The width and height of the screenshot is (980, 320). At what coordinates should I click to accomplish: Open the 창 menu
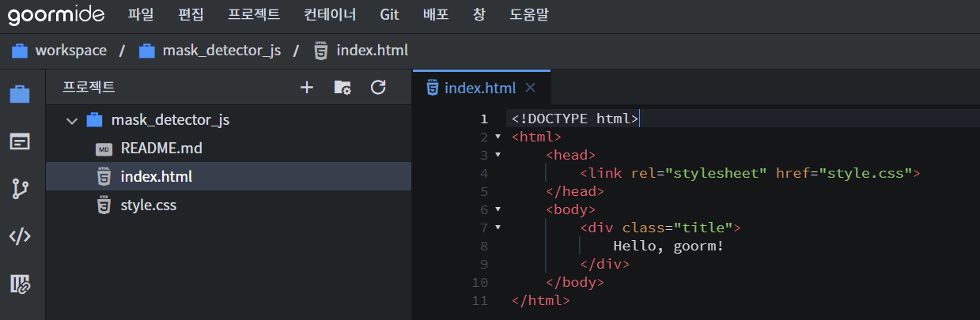(x=479, y=14)
